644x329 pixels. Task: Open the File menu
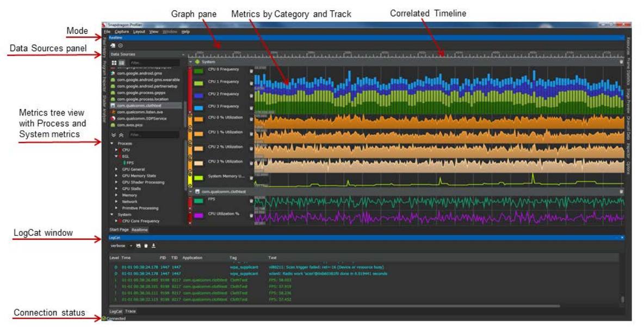107,32
